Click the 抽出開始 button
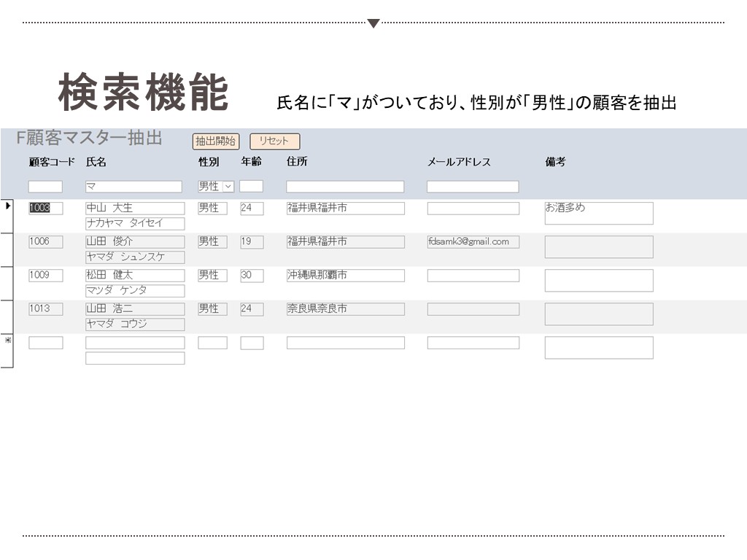 (x=215, y=141)
